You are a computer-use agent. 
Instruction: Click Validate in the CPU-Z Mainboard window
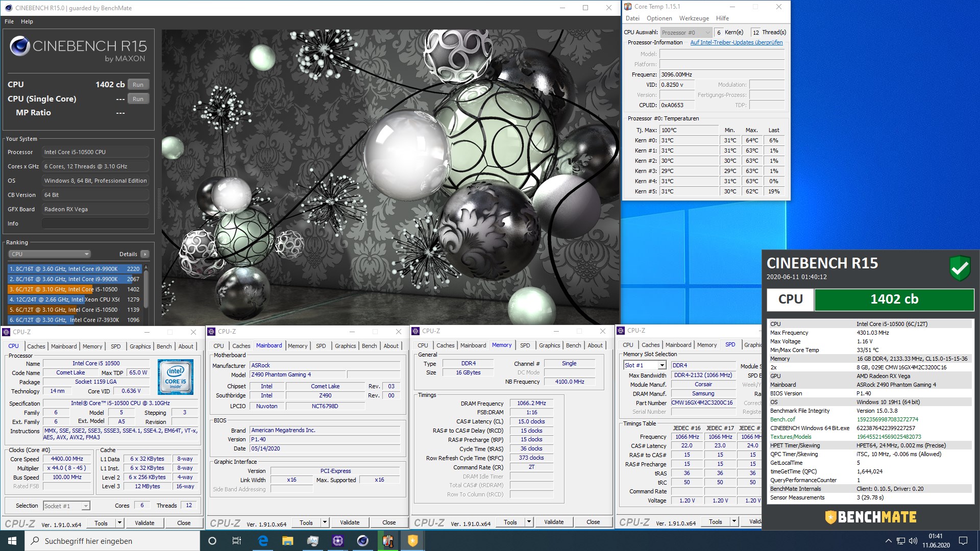350,522
